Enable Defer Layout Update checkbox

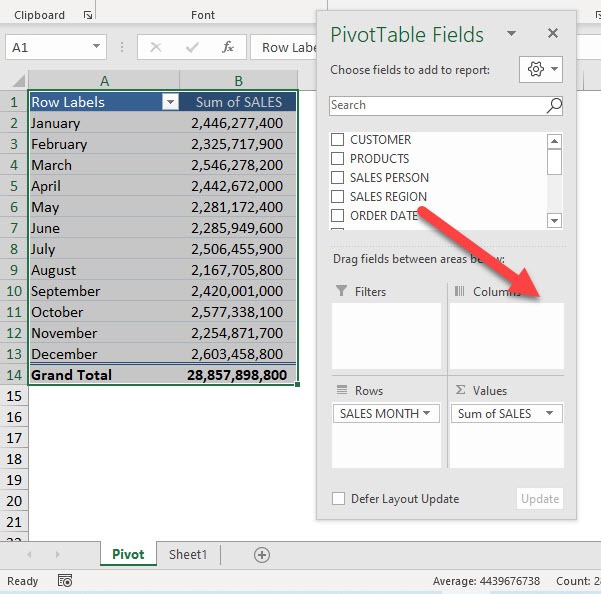pyautogui.click(x=338, y=499)
